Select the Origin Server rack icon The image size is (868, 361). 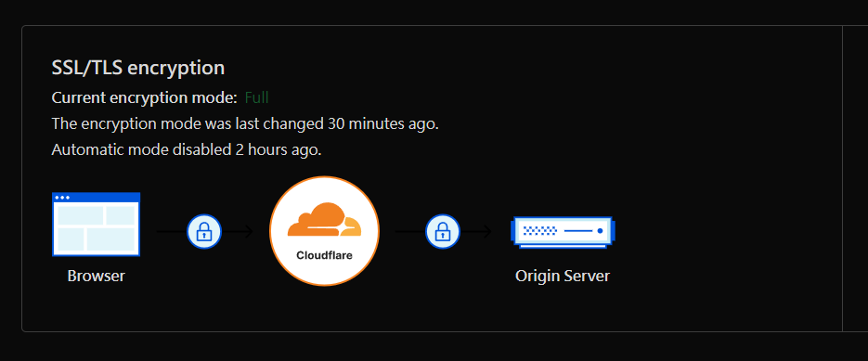(x=563, y=232)
